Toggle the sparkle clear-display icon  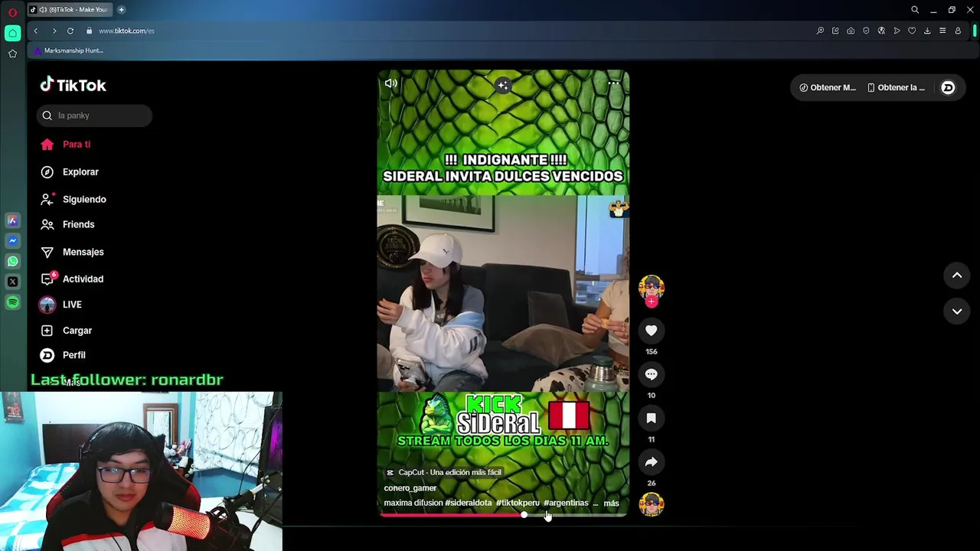click(x=502, y=86)
